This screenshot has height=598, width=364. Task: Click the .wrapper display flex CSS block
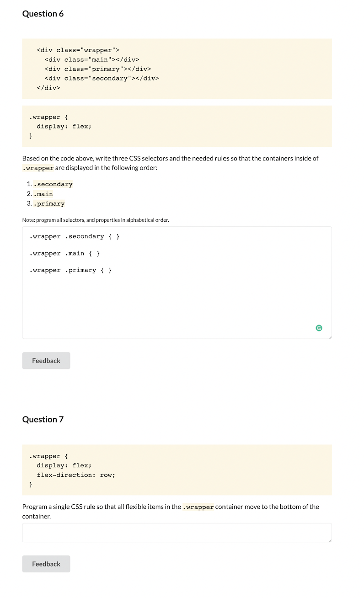point(177,126)
